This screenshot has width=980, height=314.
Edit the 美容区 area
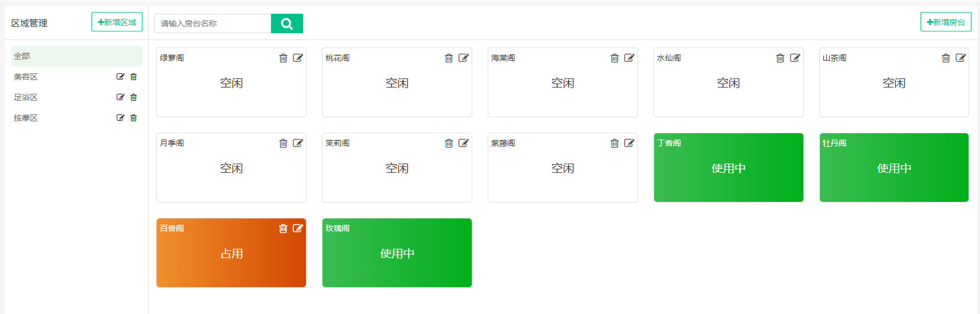[120, 77]
